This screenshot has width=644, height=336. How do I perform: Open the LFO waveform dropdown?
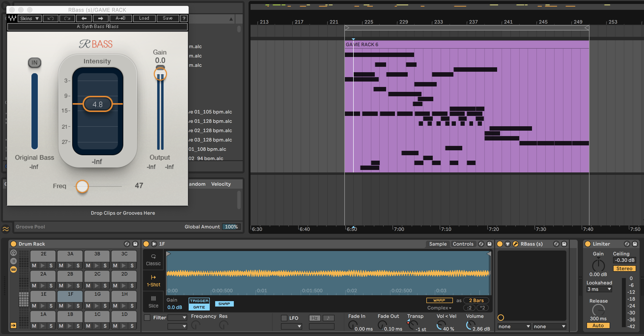point(291,326)
